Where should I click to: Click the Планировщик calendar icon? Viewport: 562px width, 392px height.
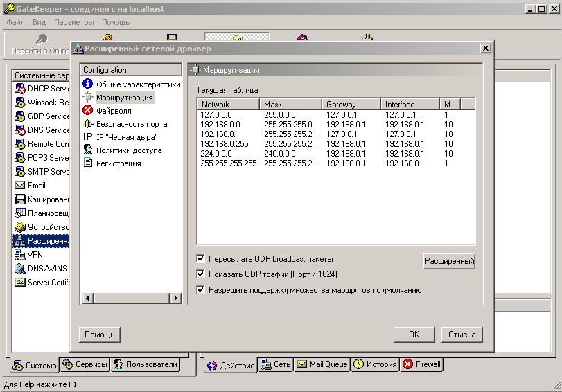(x=19, y=213)
